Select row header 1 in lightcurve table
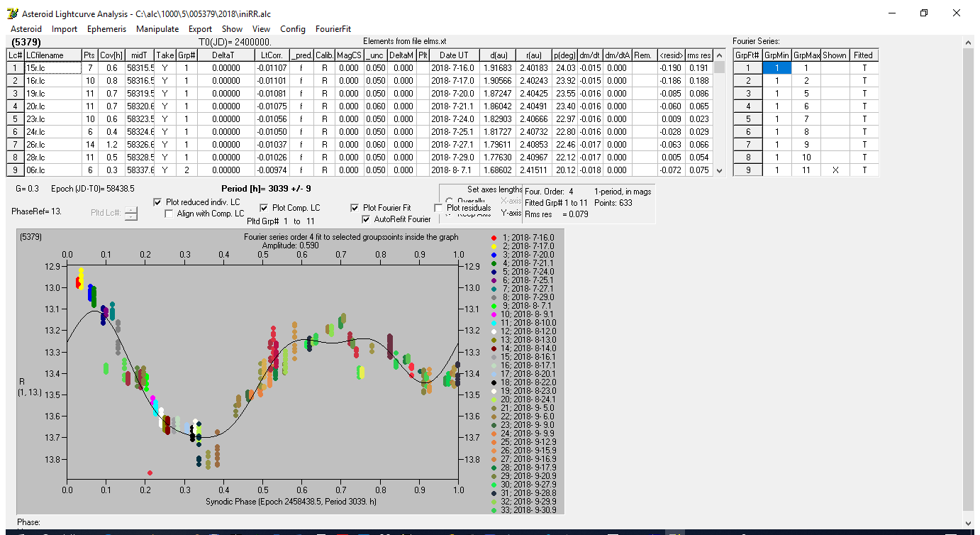980x535 pixels. [x=15, y=68]
